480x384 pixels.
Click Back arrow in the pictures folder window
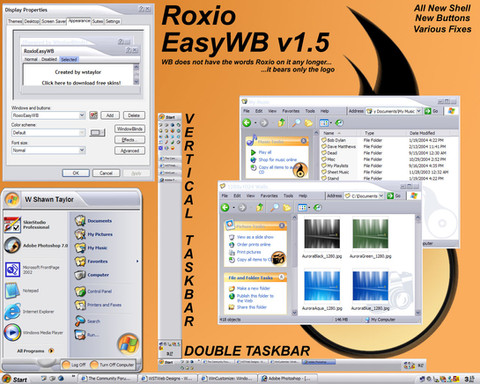click(x=225, y=207)
